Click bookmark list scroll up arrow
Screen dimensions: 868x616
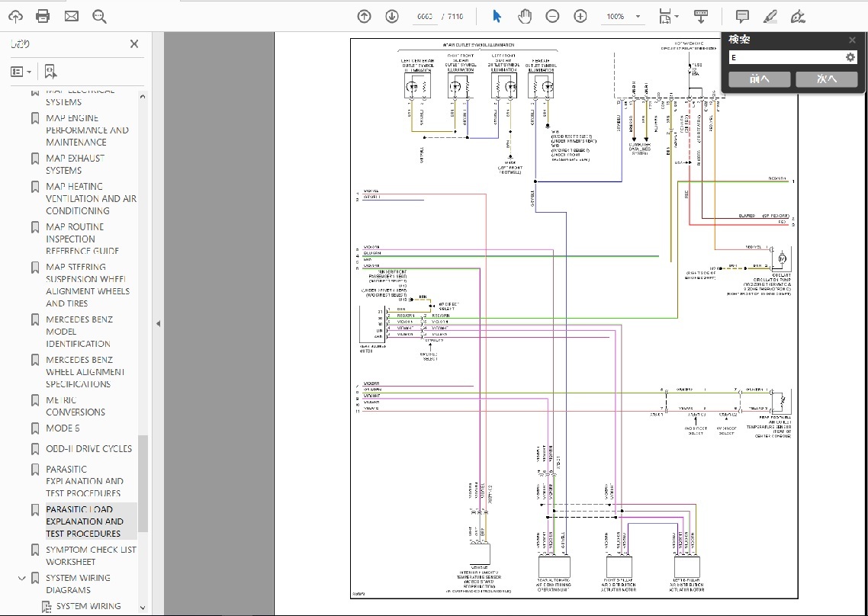[143, 96]
